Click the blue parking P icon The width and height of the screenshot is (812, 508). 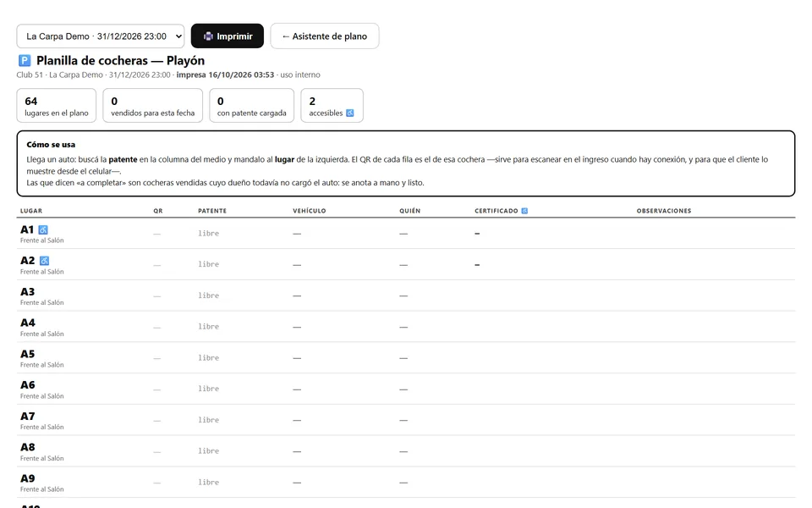(x=25, y=61)
